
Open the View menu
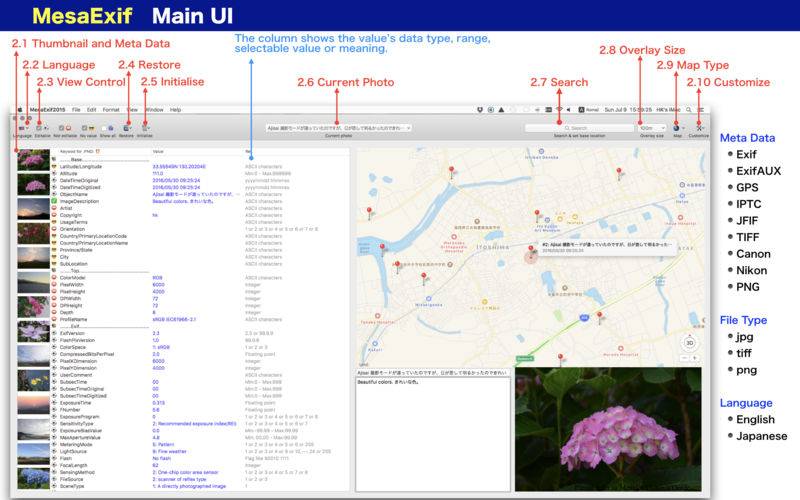[x=132, y=110]
